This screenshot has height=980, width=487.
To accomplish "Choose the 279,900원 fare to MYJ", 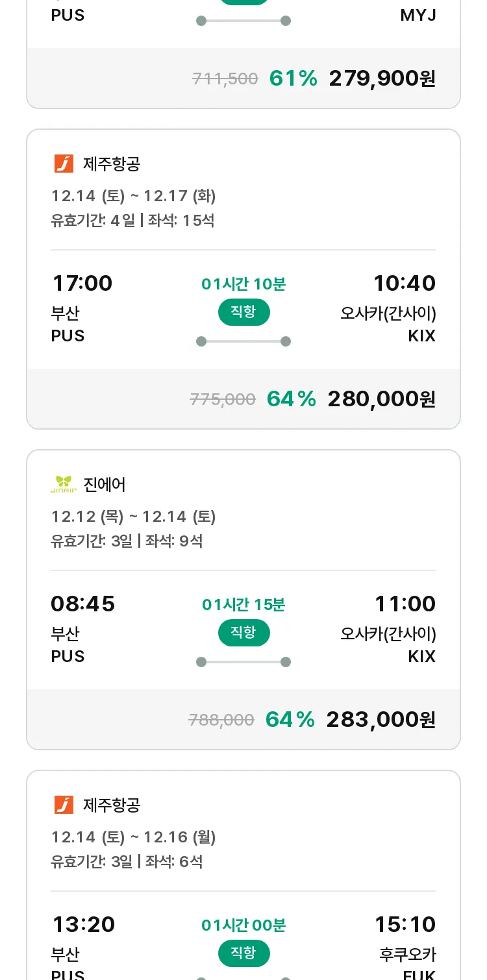I will (x=382, y=79).
